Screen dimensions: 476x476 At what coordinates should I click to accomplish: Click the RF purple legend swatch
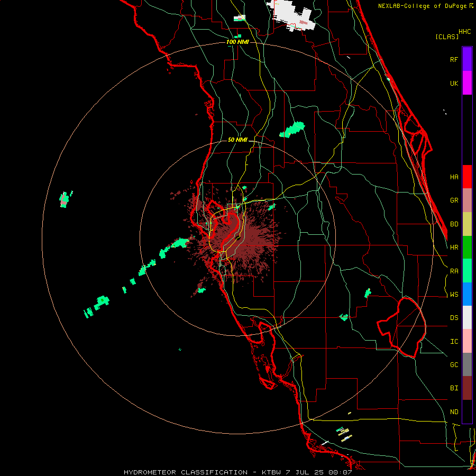pyautogui.click(x=467, y=59)
